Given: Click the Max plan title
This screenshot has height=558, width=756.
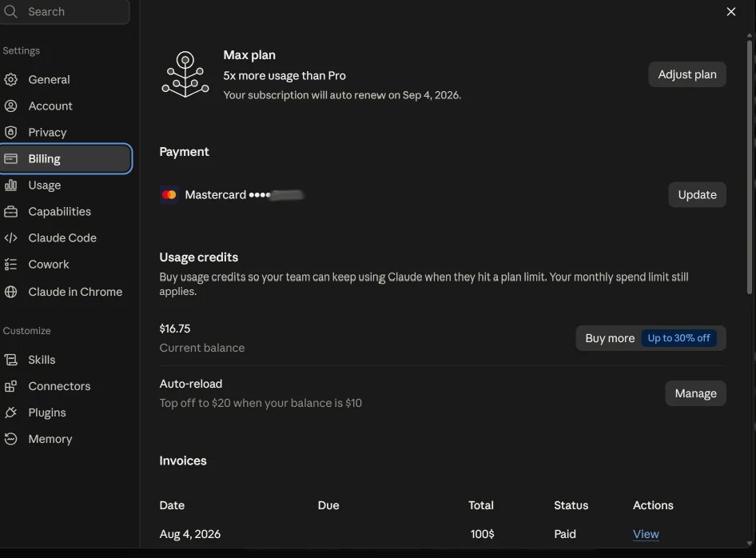Looking at the screenshot, I should [249, 55].
